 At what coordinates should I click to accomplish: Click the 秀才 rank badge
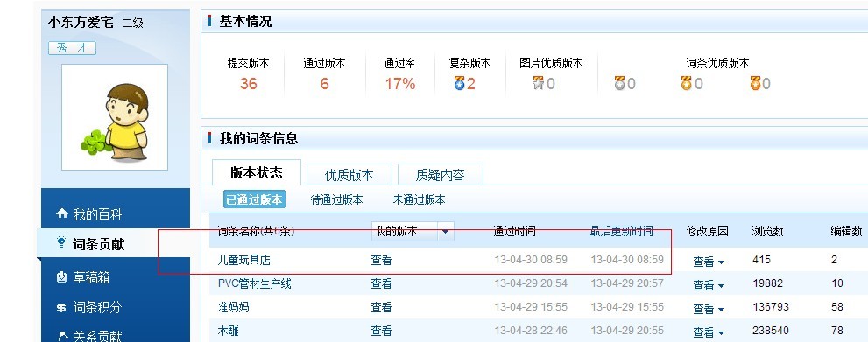coord(72,48)
